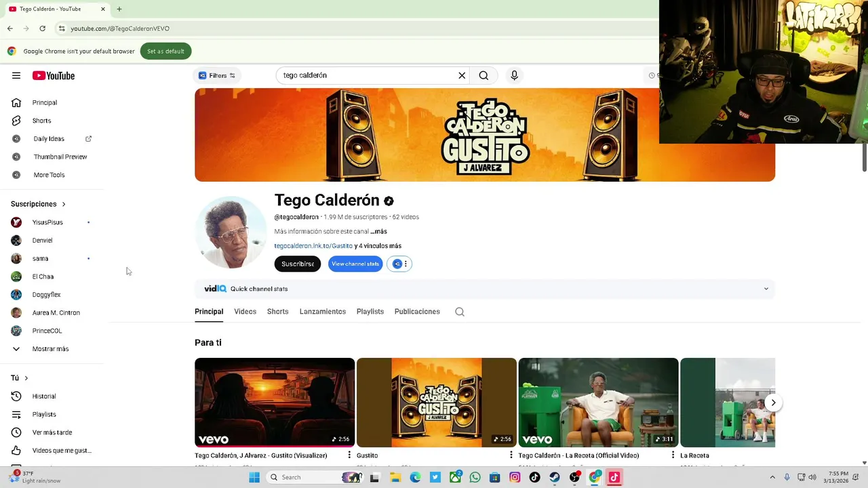Open a new Chrome tab
The height and width of the screenshot is (488, 868).
pos(119,9)
